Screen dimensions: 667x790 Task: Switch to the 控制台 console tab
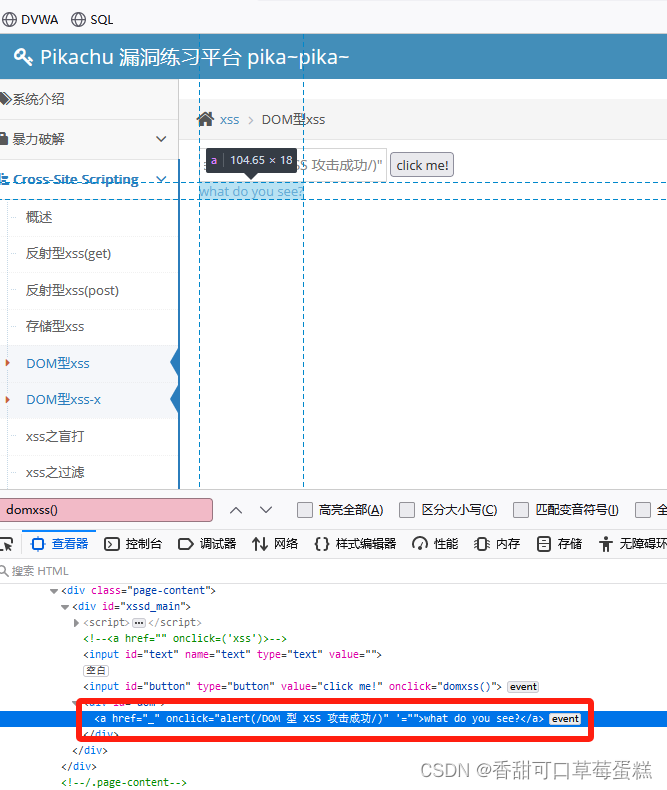pos(133,544)
